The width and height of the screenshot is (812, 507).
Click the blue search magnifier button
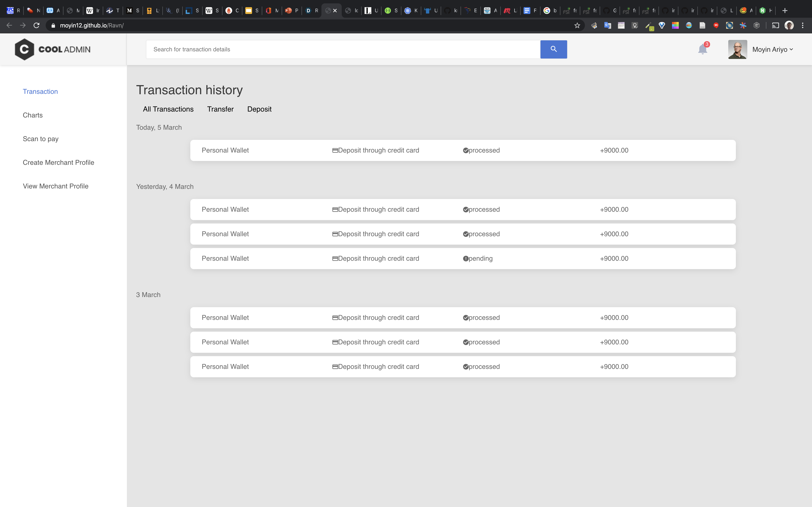553,49
